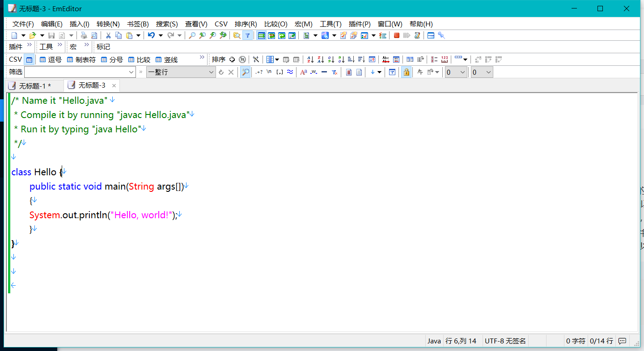Viewport: 644px width, 351px height.
Task: Click the Find in Files icon
Action: tap(237, 35)
